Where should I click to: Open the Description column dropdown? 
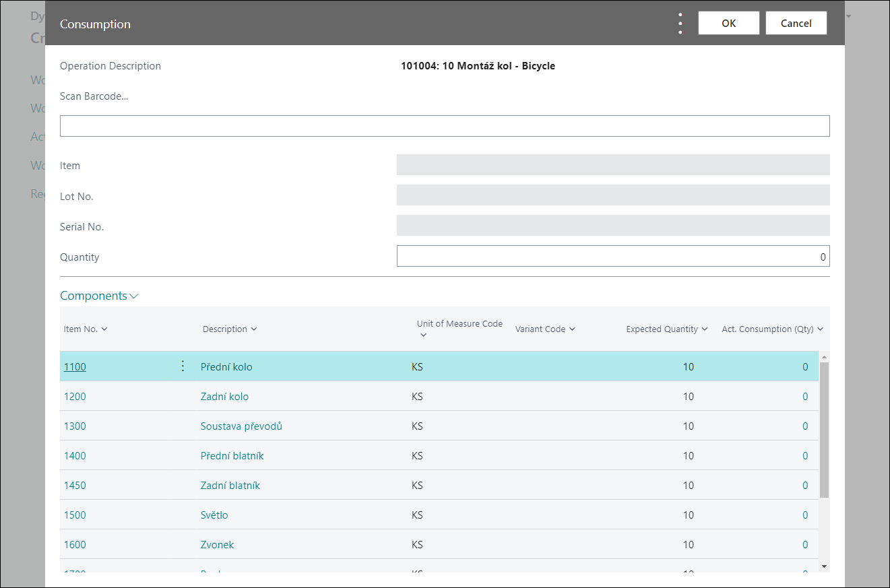253,329
